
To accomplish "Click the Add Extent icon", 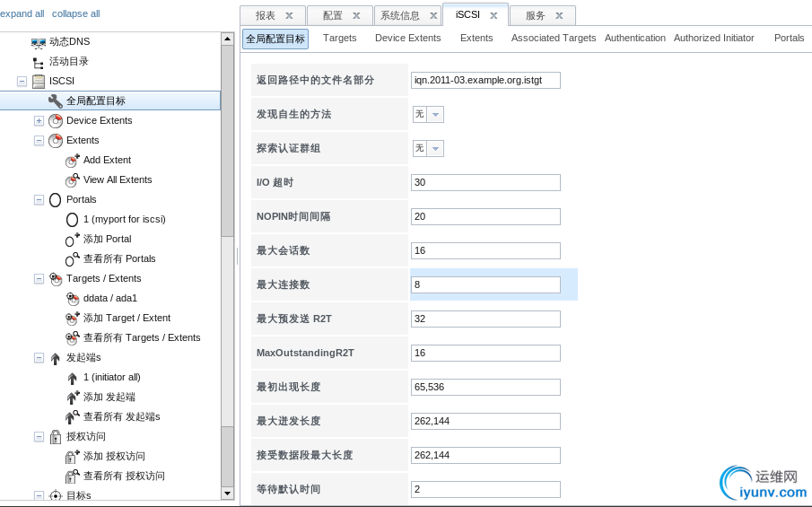I will click(x=73, y=160).
